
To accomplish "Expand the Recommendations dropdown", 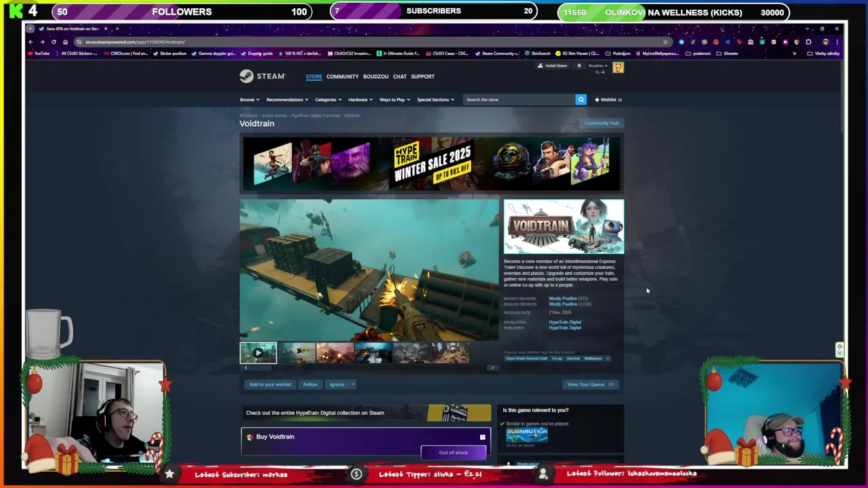I will click(x=287, y=100).
